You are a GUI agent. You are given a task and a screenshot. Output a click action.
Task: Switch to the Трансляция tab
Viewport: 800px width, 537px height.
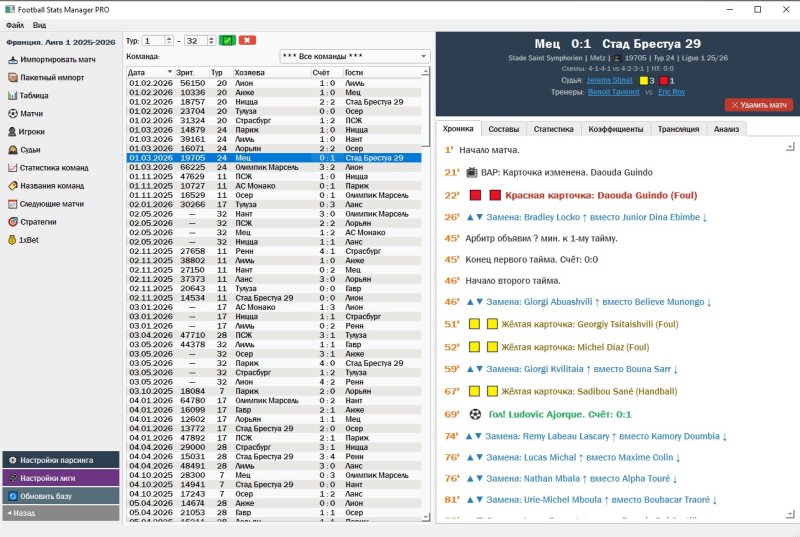[x=679, y=130]
